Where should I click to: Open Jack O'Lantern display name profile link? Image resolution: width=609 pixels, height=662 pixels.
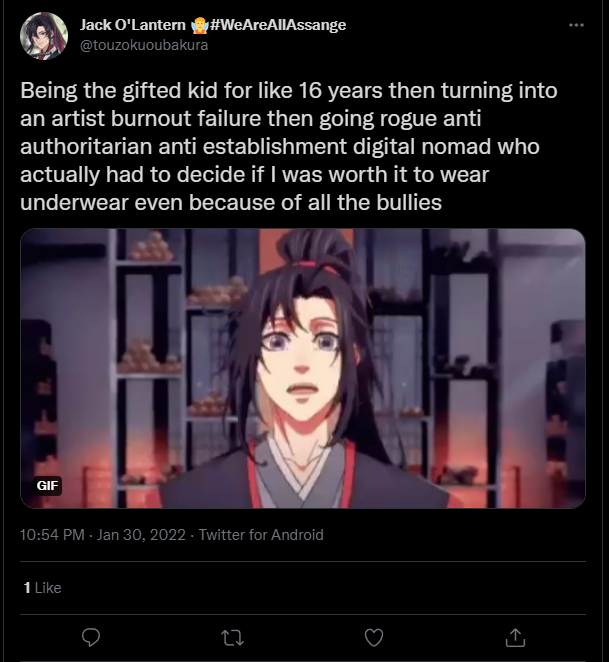point(133,25)
